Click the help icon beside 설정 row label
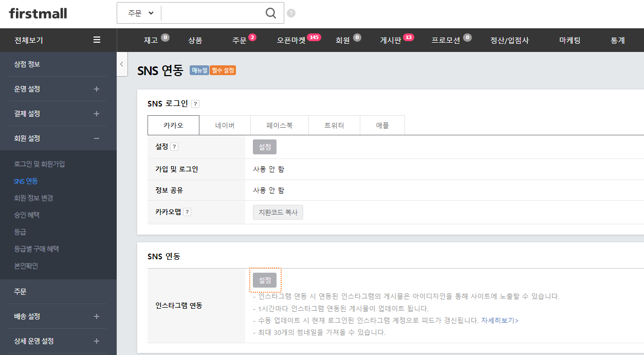644x355 pixels. click(x=174, y=147)
